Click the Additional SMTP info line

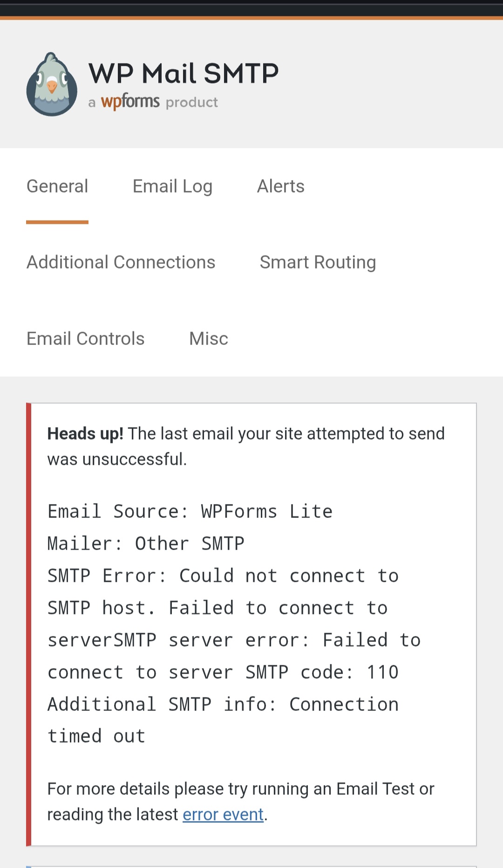pyautogui.click(x=223, y=704)
